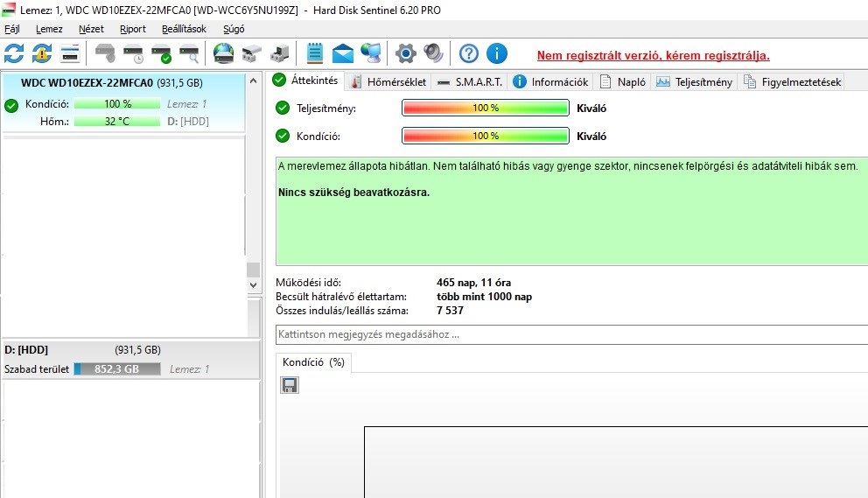Click the Kiváló rating next to Teljesítmény
Viewport: 868px width, 498px height.
[591, 108]
